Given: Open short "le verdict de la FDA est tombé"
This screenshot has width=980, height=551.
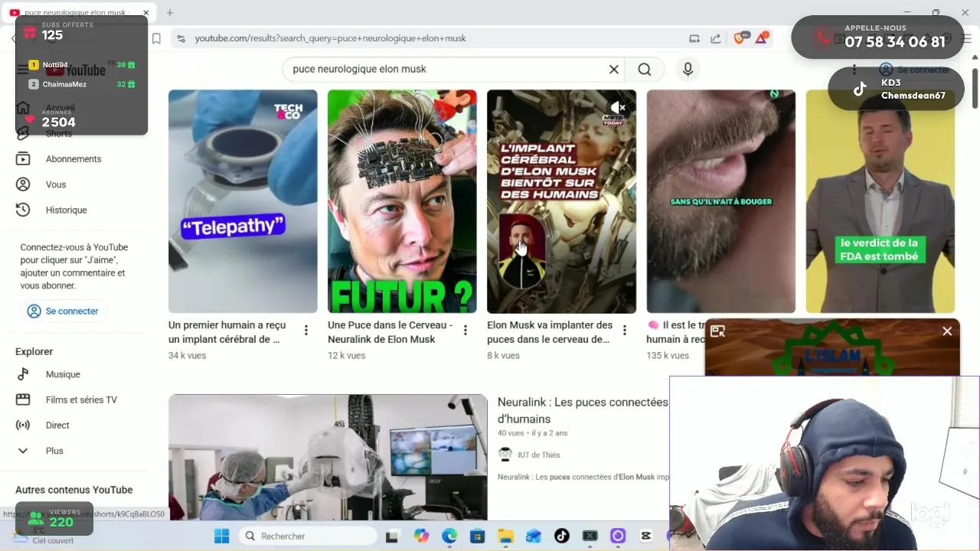Looking at the screenshot, I should 880,201.
